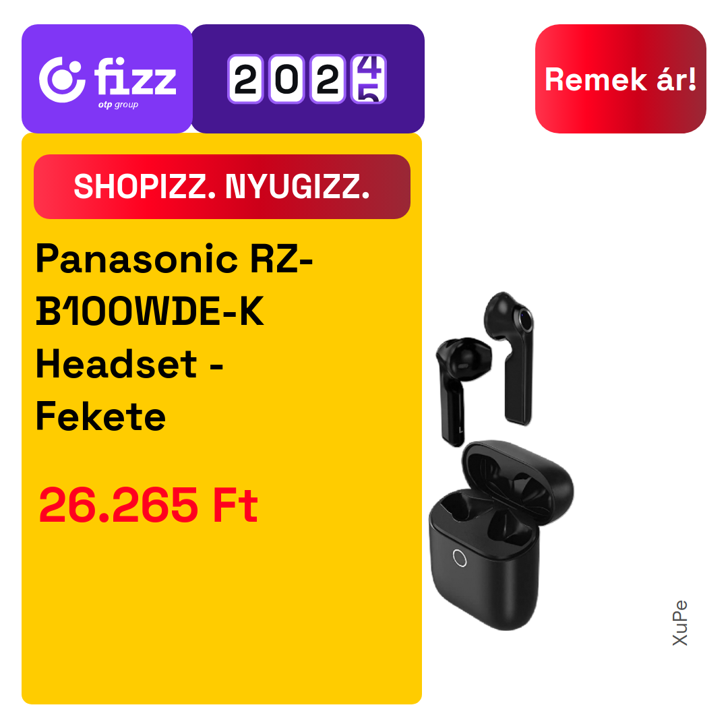Click the Remek ár! badge
The image size is (728, 728).
620,79
